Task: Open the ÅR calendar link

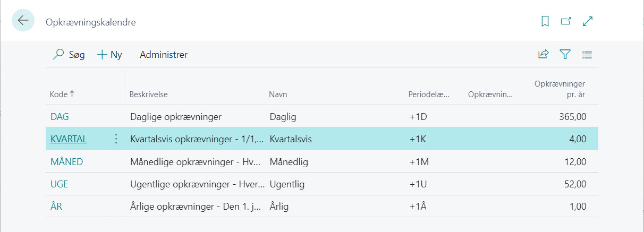Action: pyautogui.click(x=56, y=207)
